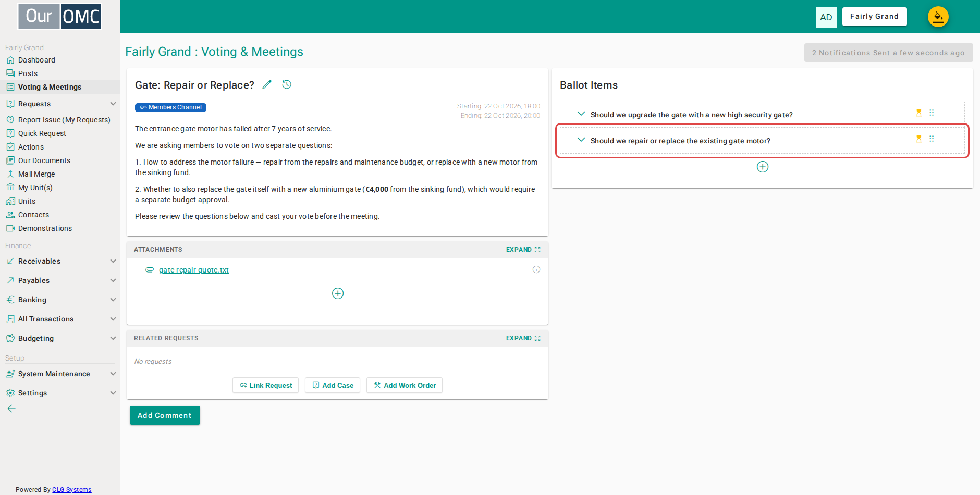View info icon for gate-repair-quote.txt
The image size is (980, 495).
[x=536, y=269]
